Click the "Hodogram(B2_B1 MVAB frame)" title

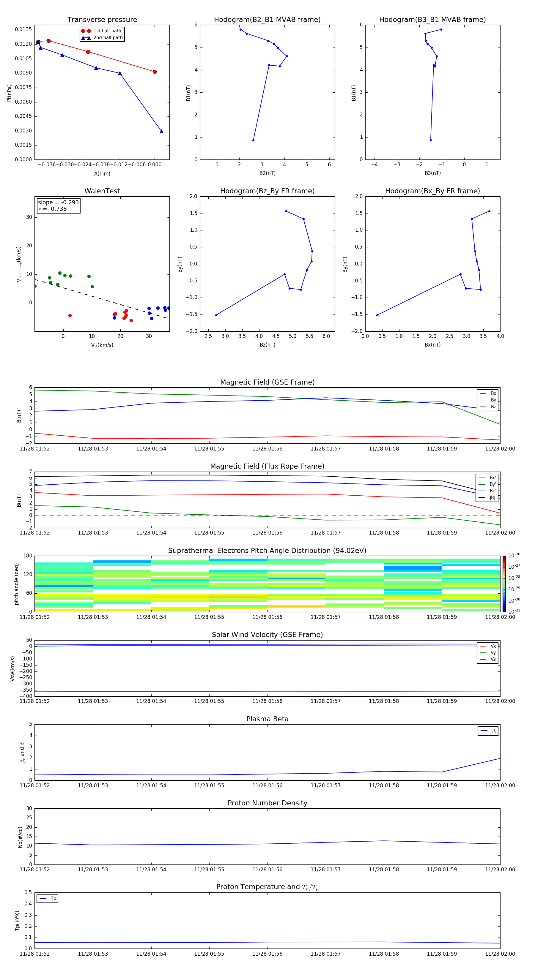(267, 20)
